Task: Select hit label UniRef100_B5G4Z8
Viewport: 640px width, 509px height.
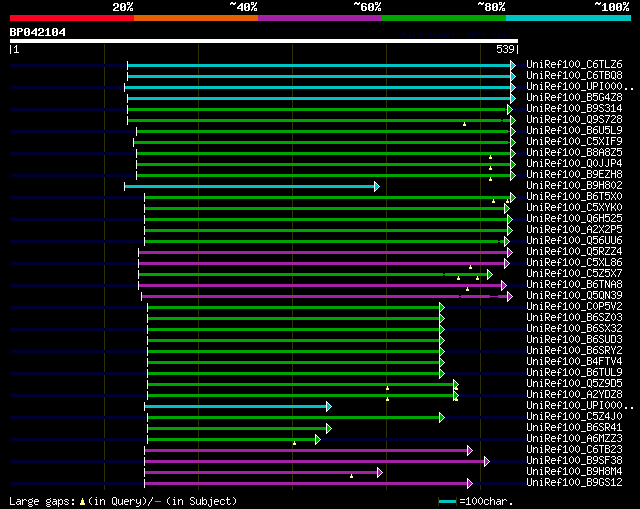Action: (x=574, y=98)
